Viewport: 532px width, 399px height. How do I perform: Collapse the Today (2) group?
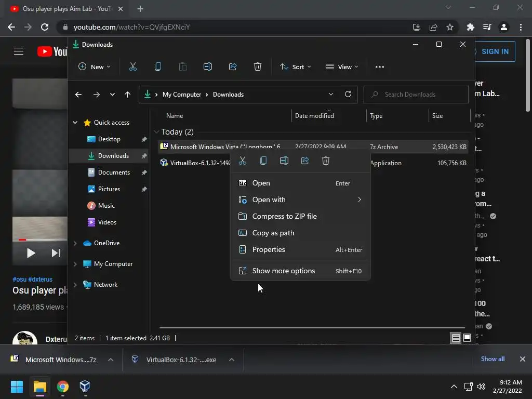pos(156,131)
